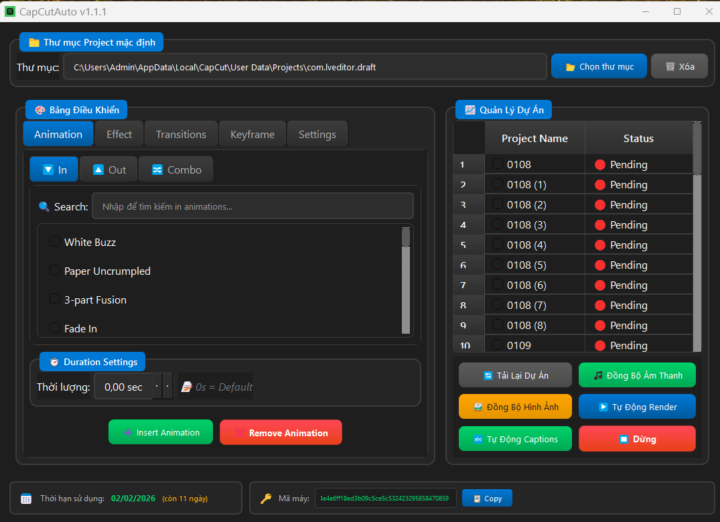Copy the machine code with Copy button
720x522 pixels.
click(x=487, y=499)
